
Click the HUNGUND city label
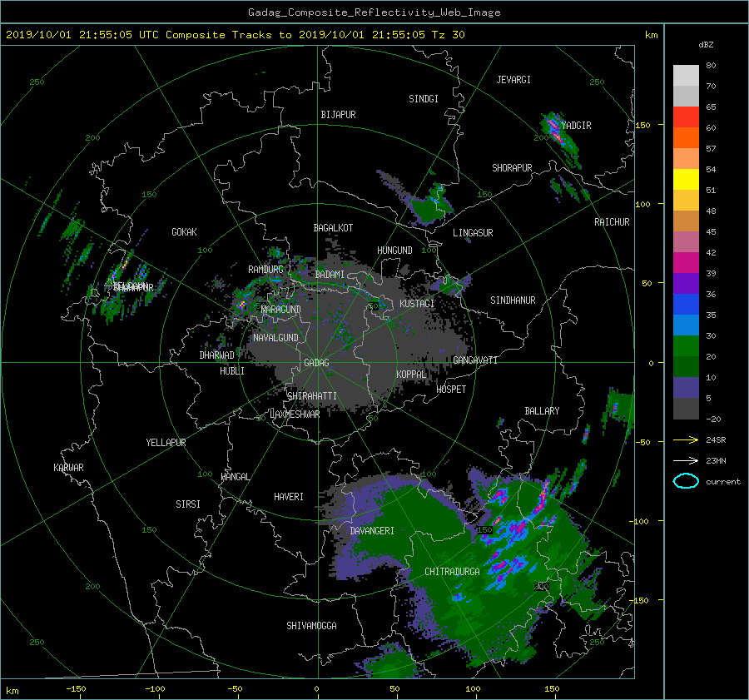coord(394,251)
